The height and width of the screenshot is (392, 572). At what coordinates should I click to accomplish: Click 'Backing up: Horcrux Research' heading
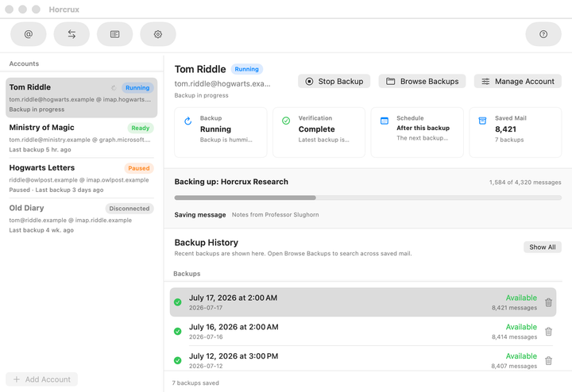pos(231,182)
